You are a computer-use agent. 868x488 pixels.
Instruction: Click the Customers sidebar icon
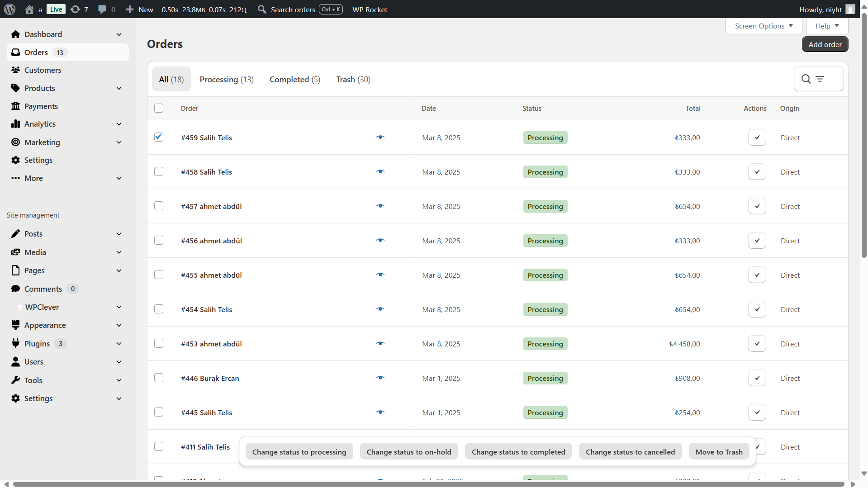click(16, 70)
